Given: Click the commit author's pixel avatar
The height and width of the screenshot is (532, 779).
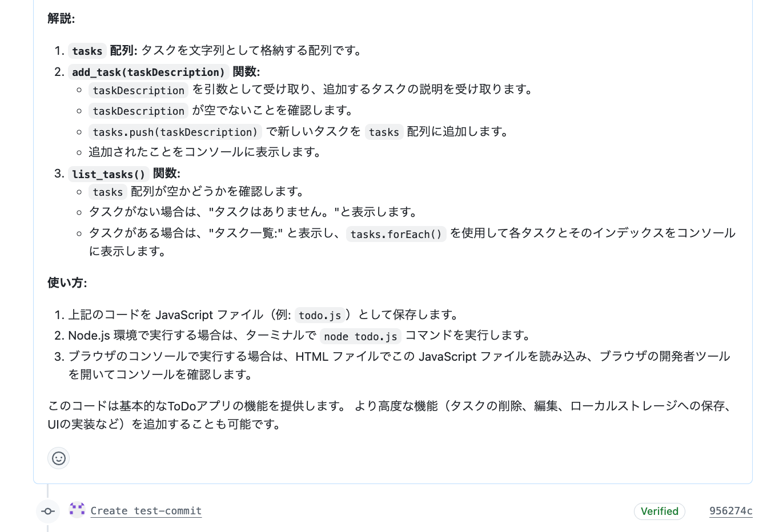Looking at the screenshot, I should [77, 509].
